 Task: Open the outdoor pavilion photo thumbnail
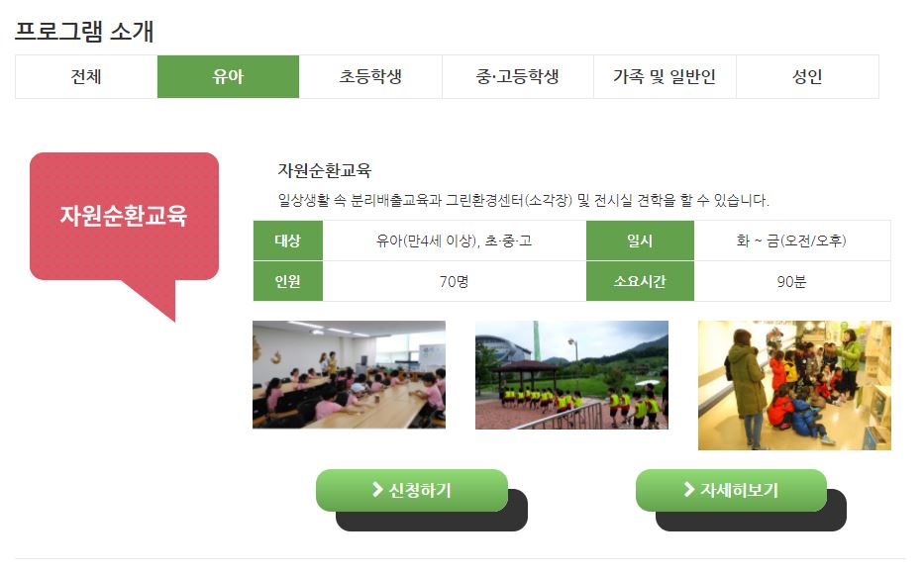pos(571,374)
